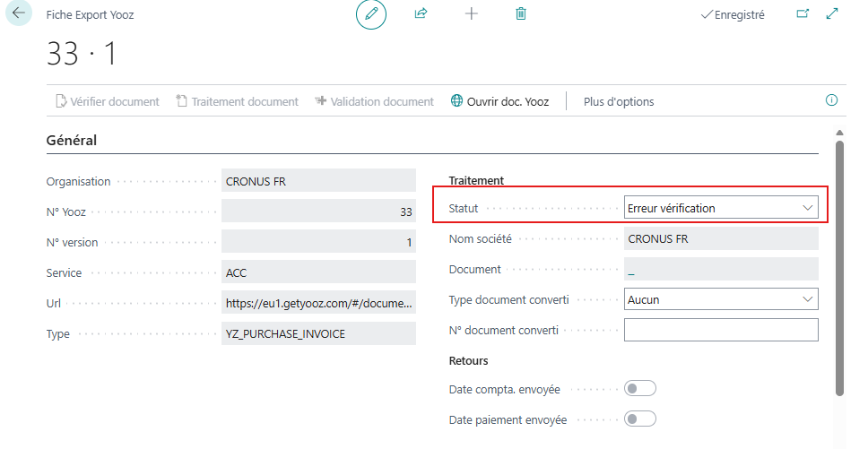Click Traitement document action
Image resolution: width=868 pixels, height=449 pixels.
coord(237,101)
